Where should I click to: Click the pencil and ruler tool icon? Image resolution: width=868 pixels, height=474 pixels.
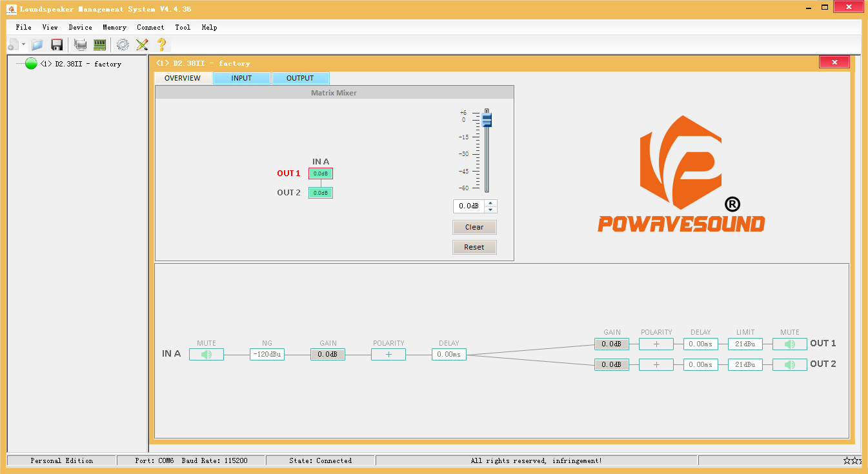[142, 45]
